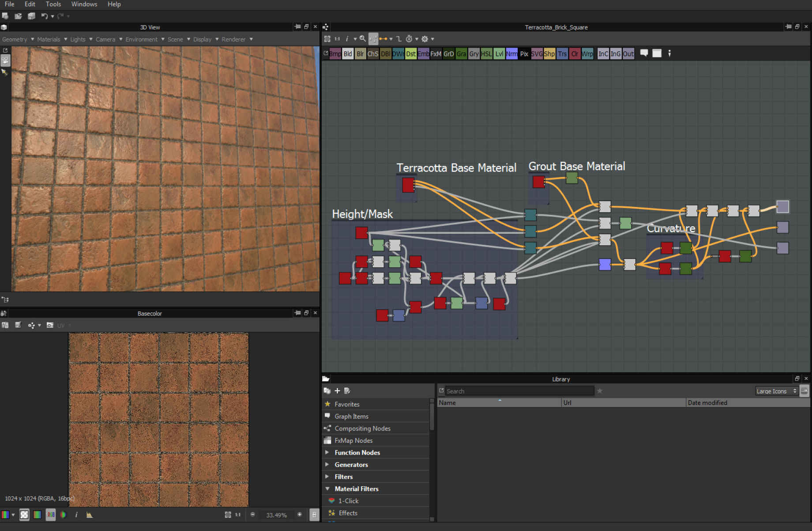
Task: Collapse the Material Filters library category
Action: [327, 489]
